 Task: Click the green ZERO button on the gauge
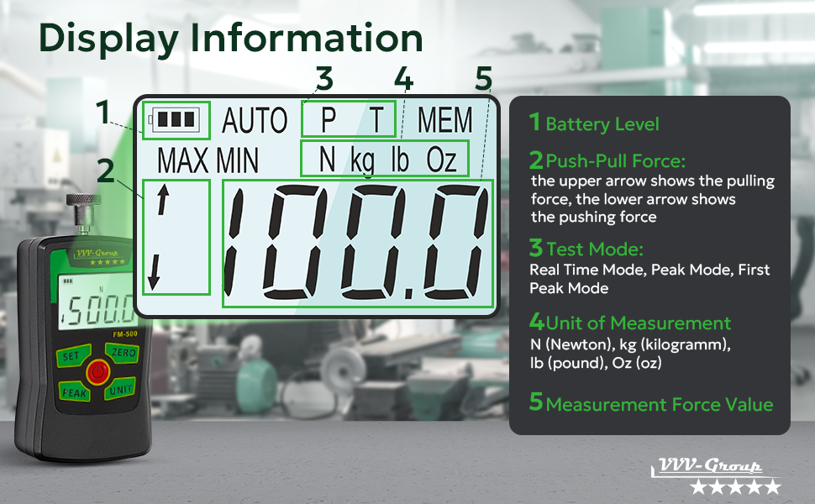[124, 352]
